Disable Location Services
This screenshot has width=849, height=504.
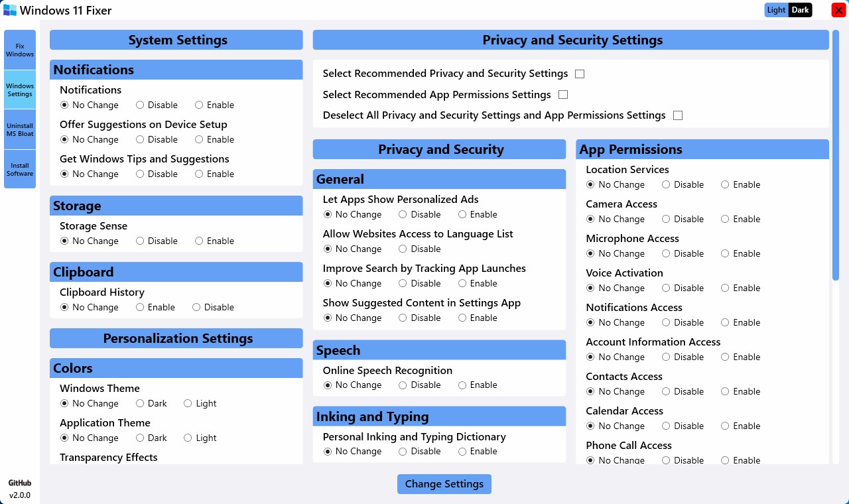(665, 184)
